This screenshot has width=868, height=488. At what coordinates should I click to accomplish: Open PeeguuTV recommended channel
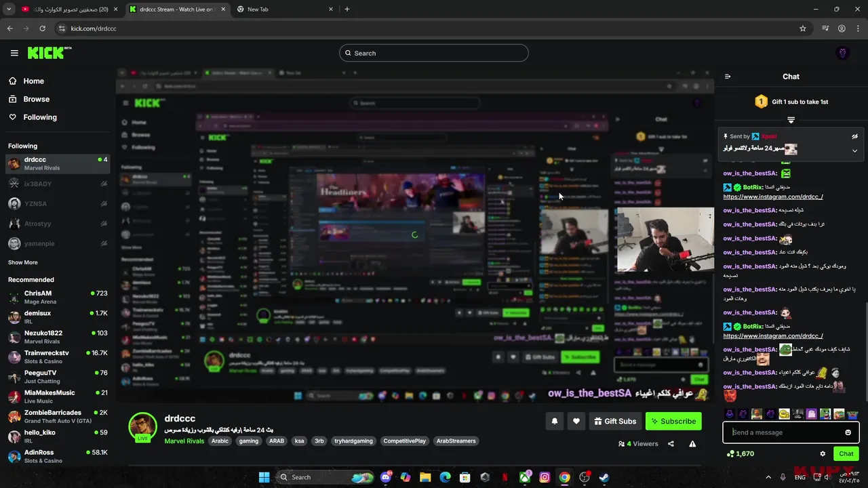57,377
